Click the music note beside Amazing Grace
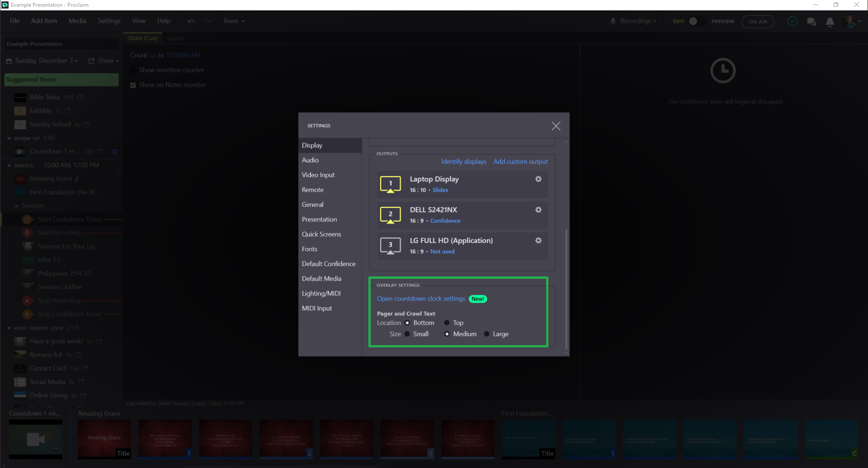 (77, 179)
